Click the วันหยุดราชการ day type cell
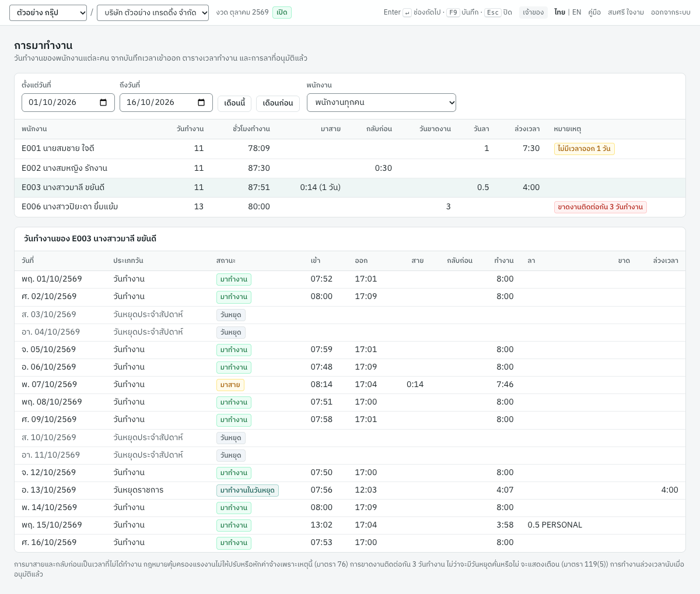 (138, 490)
